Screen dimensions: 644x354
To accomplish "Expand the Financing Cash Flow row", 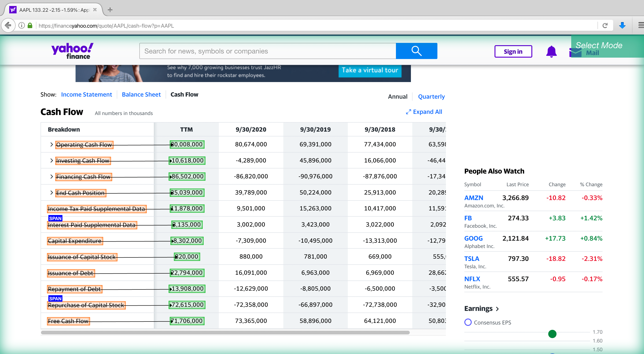I will click(x=52, y=177).
